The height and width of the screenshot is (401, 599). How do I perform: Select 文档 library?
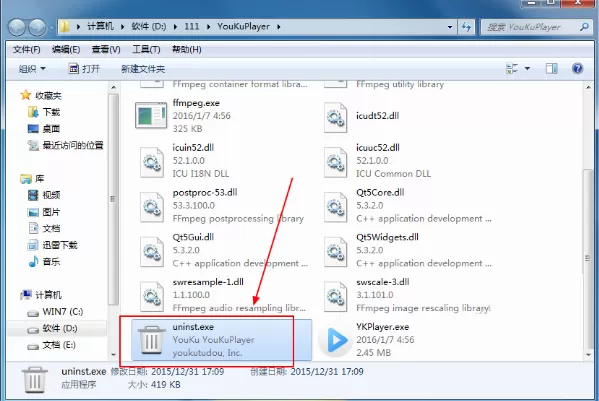[x=44, y=228]
